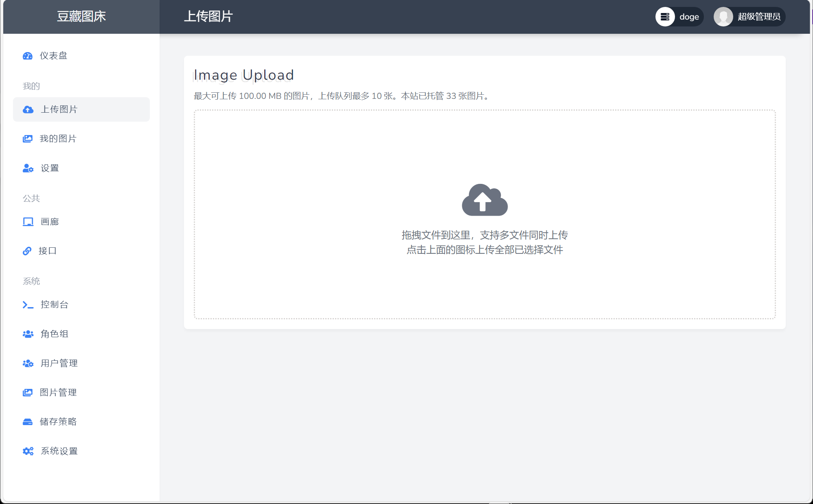
Task: Open the doge account menu
Action: [679, 17]
